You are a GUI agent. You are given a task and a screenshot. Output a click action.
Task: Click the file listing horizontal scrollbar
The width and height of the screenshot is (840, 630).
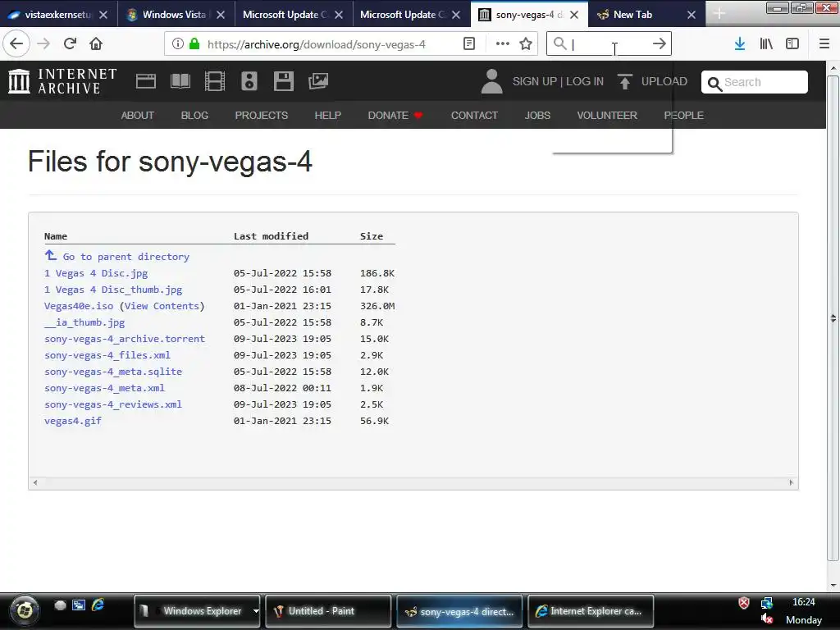(x=413, y=482)
